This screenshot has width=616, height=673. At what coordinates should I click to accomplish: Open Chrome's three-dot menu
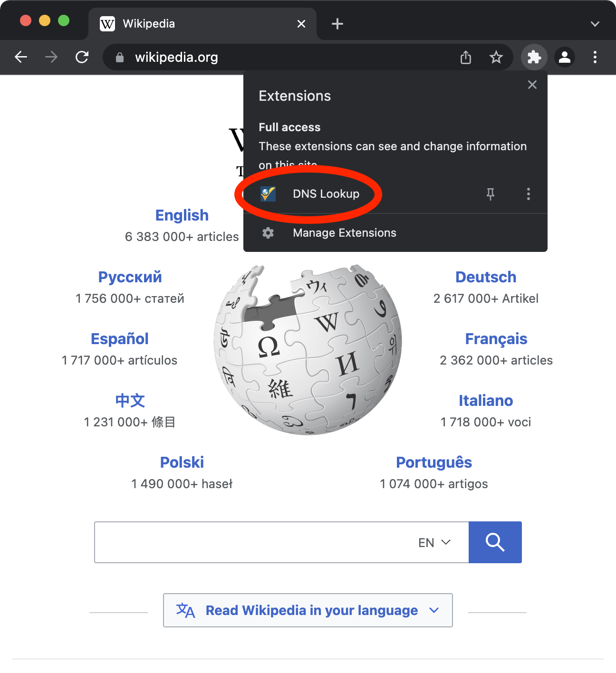point(595,58)
